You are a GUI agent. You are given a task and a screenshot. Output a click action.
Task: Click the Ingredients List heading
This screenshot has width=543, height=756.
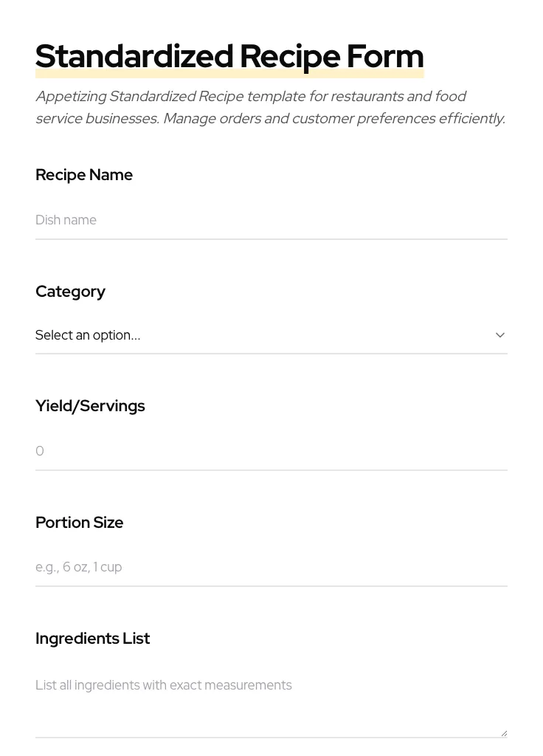pyautogui.click(x=93, y=639)
